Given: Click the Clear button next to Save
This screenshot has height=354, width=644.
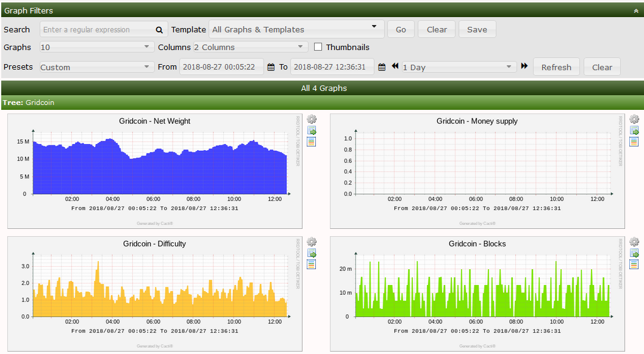Looking at the screenshot, I should click(437, 30).
